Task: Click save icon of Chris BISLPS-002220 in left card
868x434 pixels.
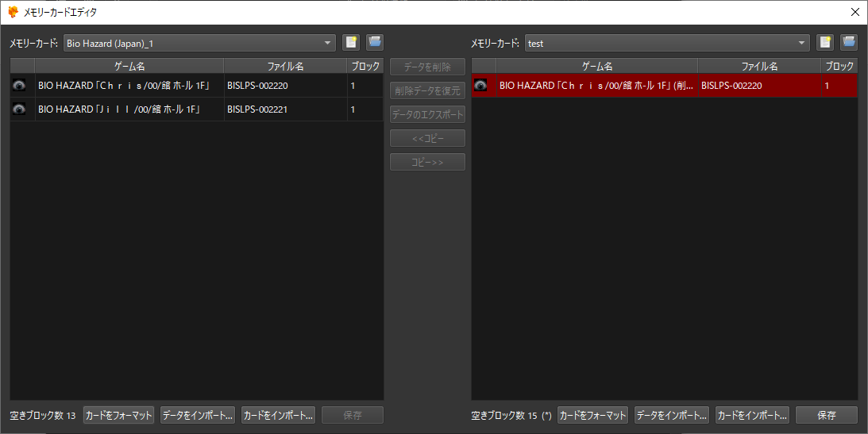Action: 19,86
